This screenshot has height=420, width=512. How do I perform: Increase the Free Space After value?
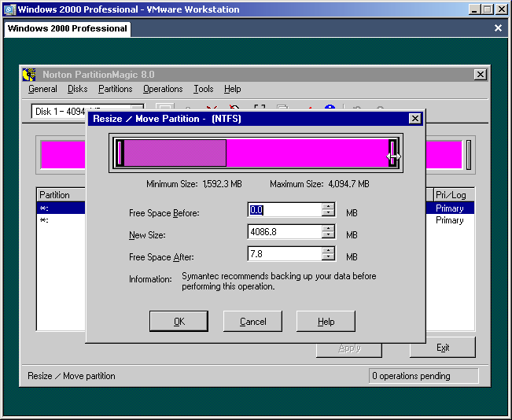[x=328, y=250]
